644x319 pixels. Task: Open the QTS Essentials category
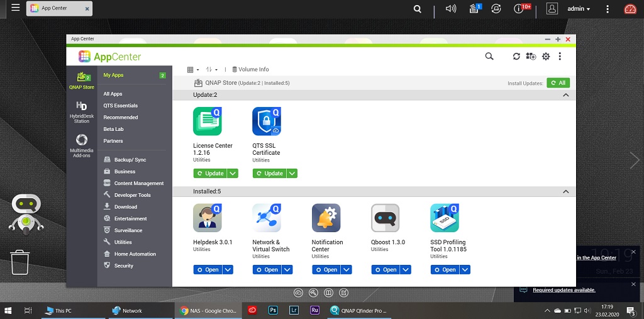pos(120,106)
